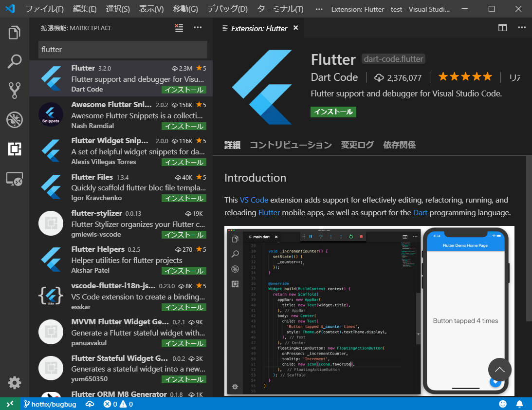Image resolution: width=532 pixels, height=410 pixels.
Task: Switch to the 変更ログ tab
Action: [357, 145]
